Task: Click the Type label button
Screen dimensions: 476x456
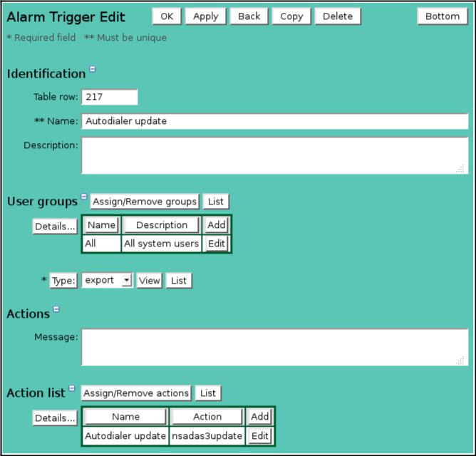Action: click(x=63, y=281)
